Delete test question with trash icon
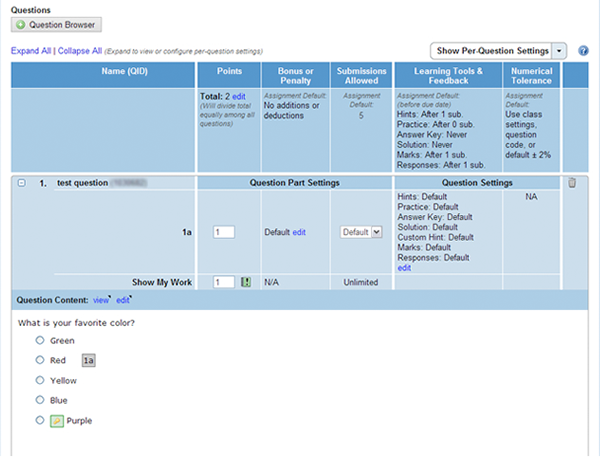 coord(572,183)
